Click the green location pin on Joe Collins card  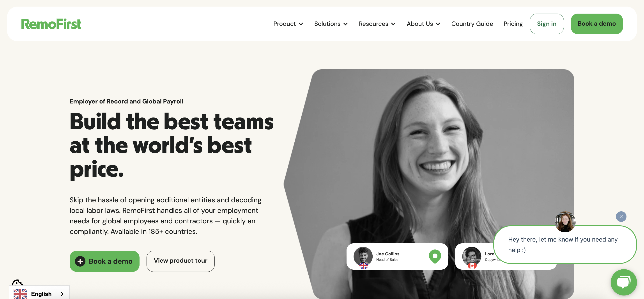(435, 256)
